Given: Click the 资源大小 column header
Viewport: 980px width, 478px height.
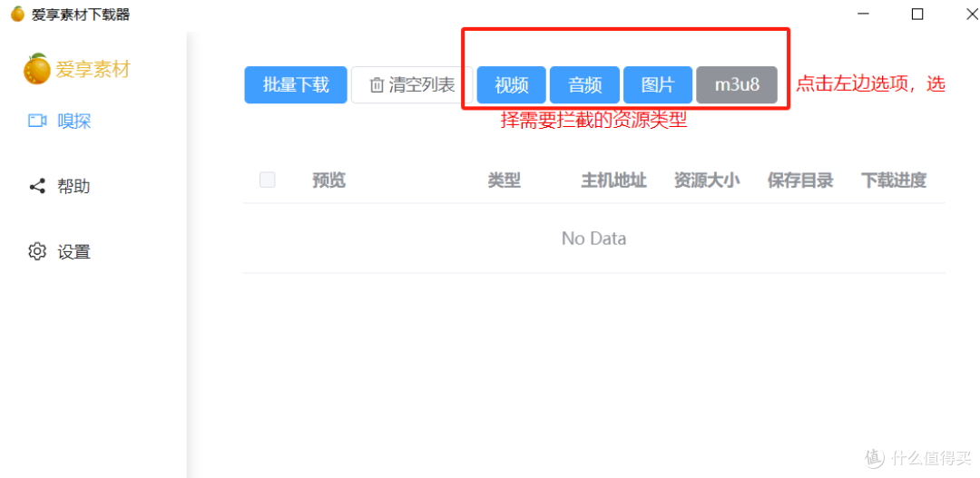Looking at the screenshot, I should 707,180.
